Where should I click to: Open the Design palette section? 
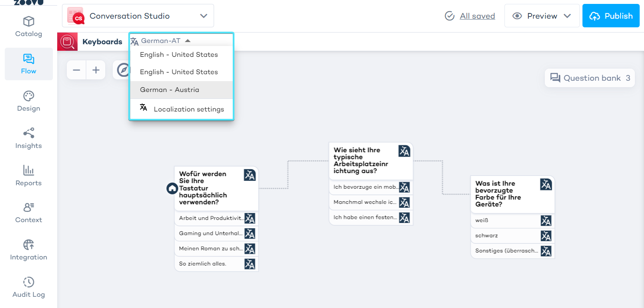[29, 102]
